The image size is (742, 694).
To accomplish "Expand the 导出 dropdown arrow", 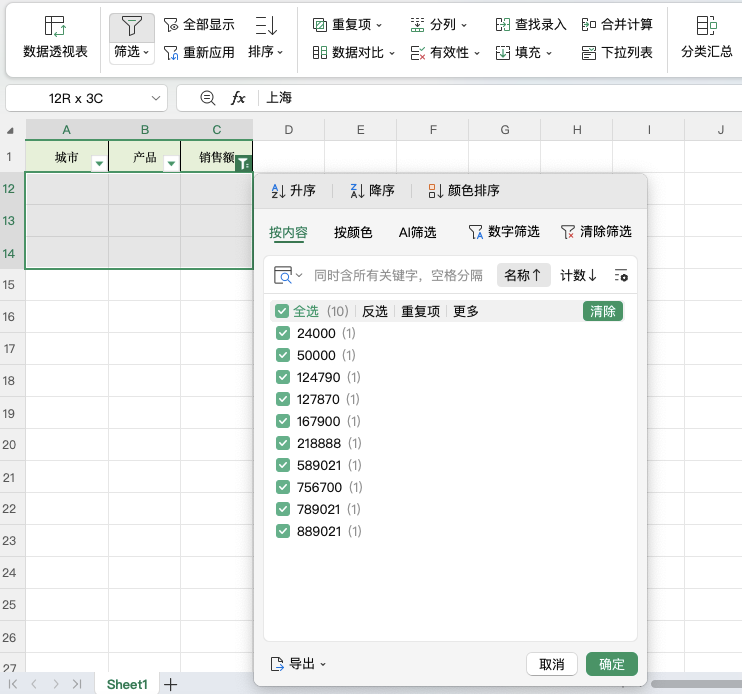I will pyautogui.click(x=323, y=664).
